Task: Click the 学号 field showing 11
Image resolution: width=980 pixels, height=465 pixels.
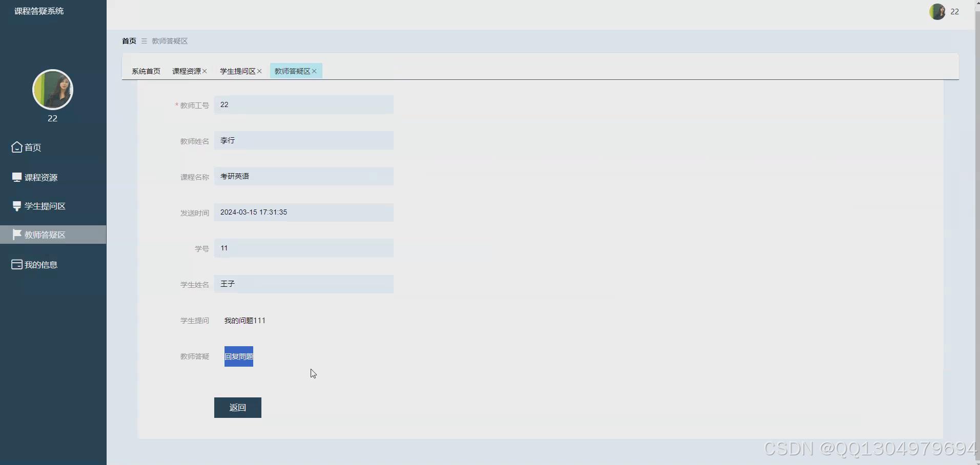Action: 304,248
